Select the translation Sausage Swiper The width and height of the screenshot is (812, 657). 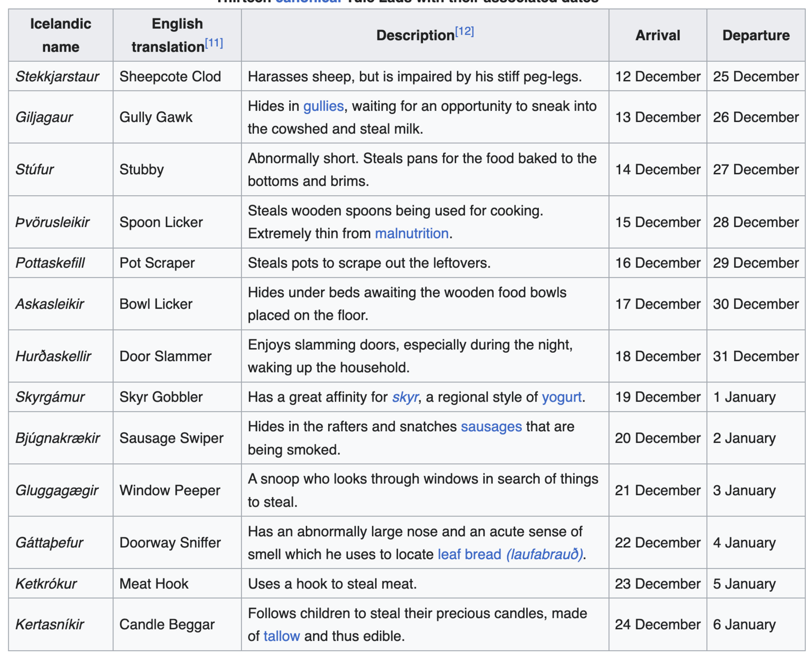(x=171, y=438)
